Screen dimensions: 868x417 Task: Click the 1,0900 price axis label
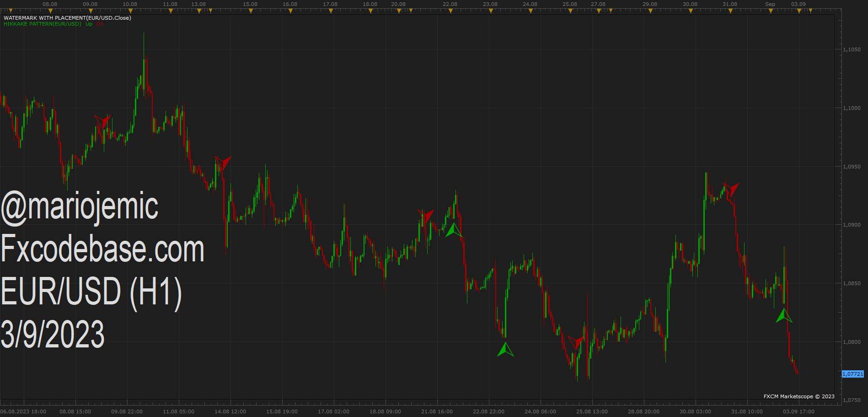point(852,225)
